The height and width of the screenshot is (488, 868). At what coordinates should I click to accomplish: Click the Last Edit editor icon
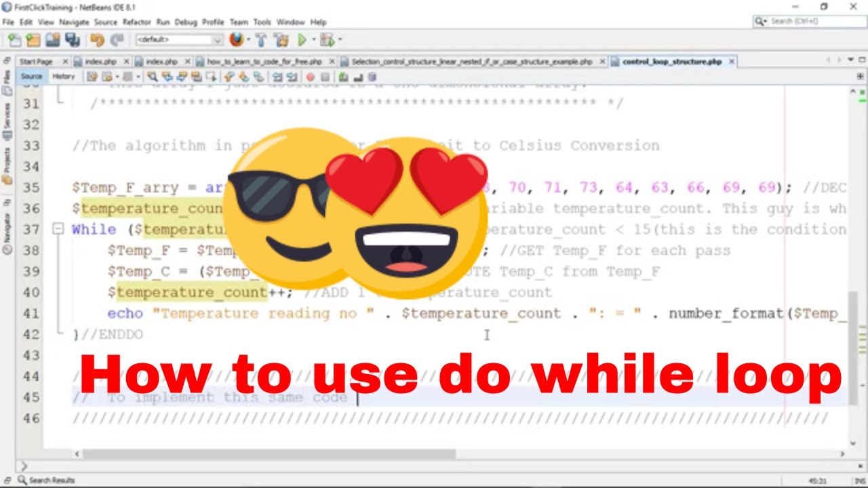(x=92, y=77)
